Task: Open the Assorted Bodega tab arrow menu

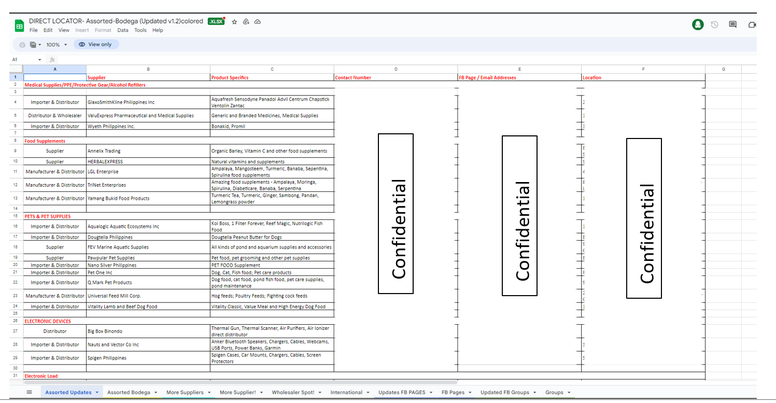Action: coord(155,392)
